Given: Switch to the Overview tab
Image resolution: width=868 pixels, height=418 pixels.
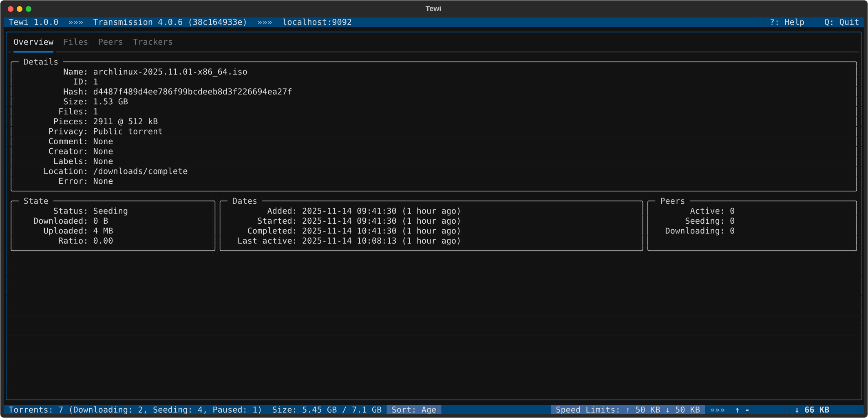Looking at the screenshot, I should (33, 42).
